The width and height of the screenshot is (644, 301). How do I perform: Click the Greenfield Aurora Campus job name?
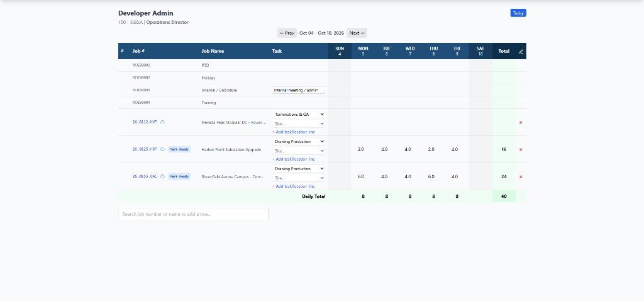[x=233, y=177]
